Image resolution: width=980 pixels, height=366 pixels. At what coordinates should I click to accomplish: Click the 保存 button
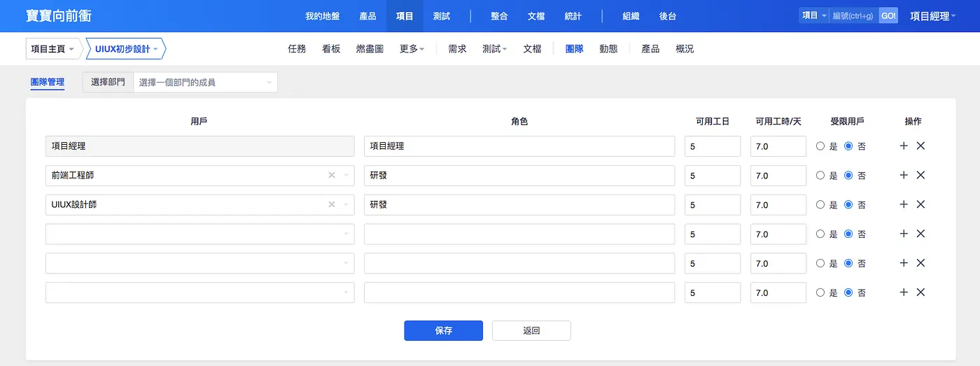pyautogui.click(x=443, y=330)
